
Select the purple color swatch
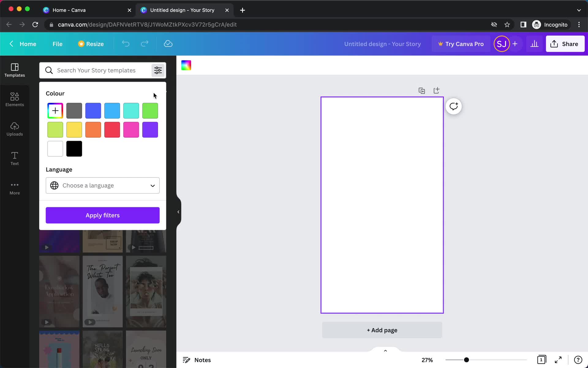click(x=150, y=130)
